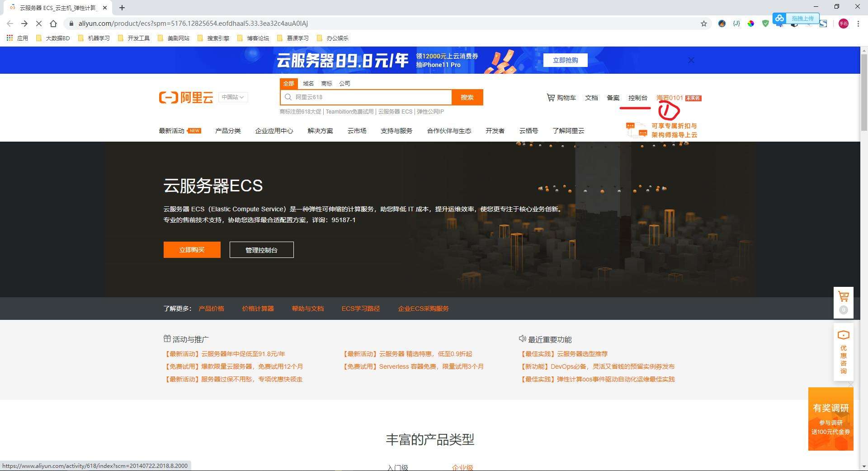
Task: Select the 域名 search tab
Action: (x=308, y=83)
